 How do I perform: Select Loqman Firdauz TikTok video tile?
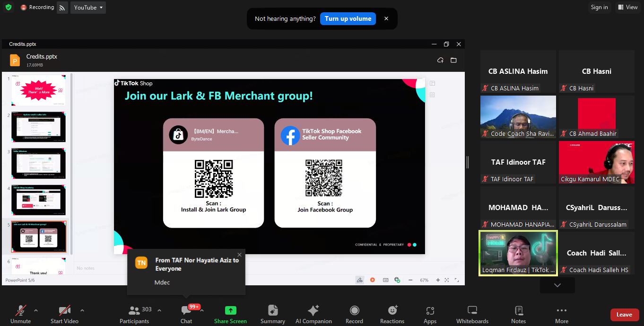coord(518,253)
